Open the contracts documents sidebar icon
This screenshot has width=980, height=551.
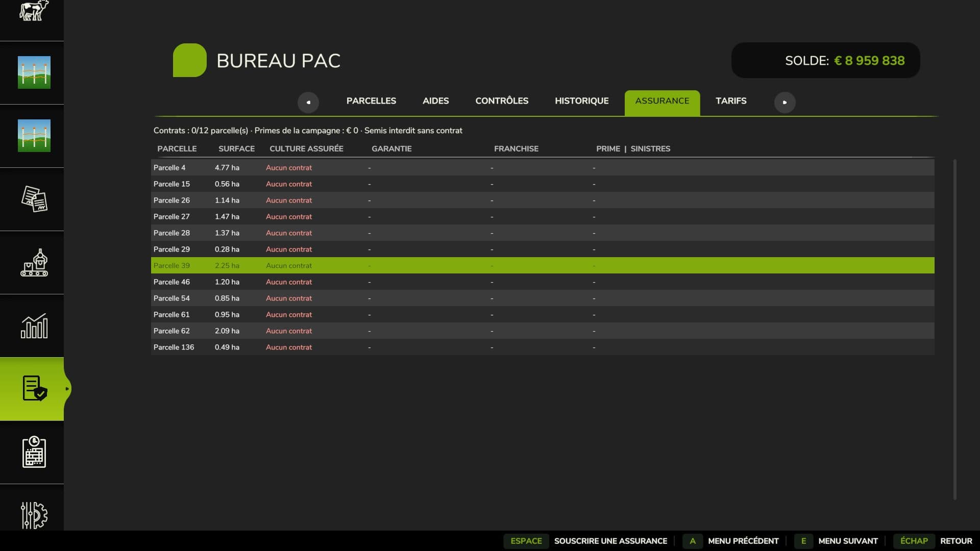tap(34, 199)
